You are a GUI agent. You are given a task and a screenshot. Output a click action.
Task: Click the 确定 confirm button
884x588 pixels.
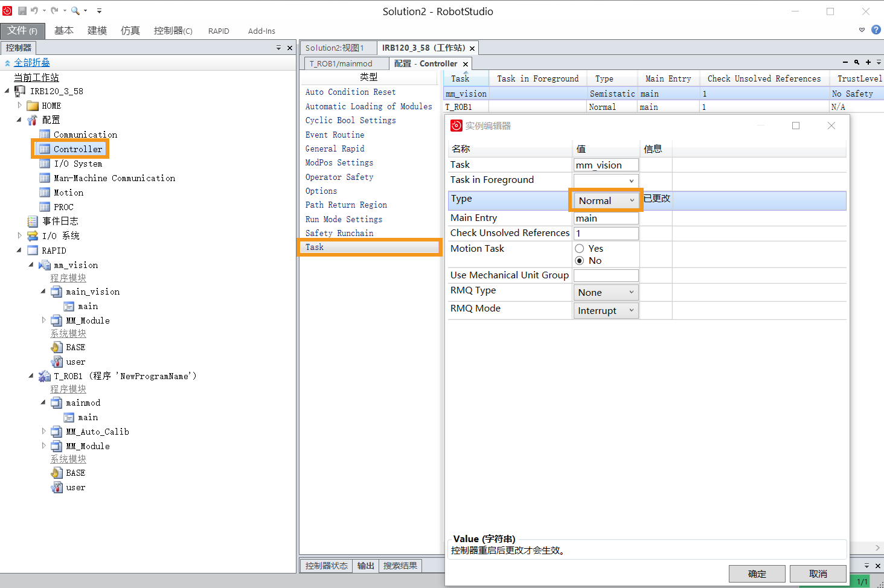pos(757,574)
